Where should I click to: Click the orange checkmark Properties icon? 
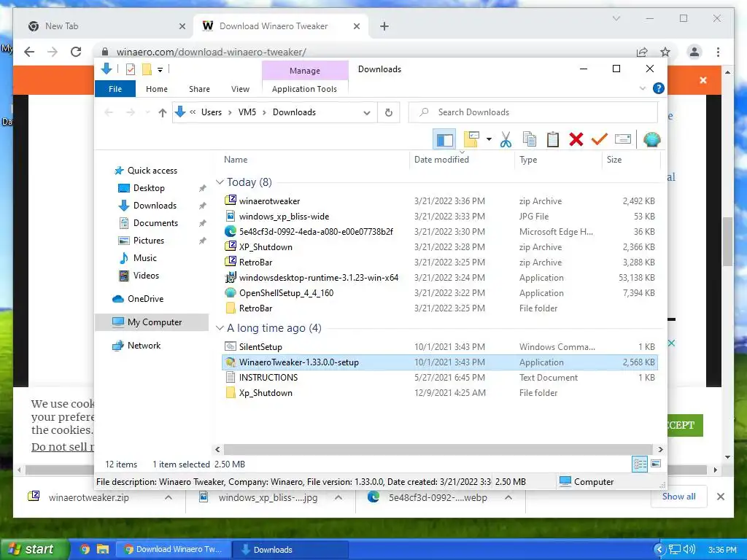(x=600, y=139)
